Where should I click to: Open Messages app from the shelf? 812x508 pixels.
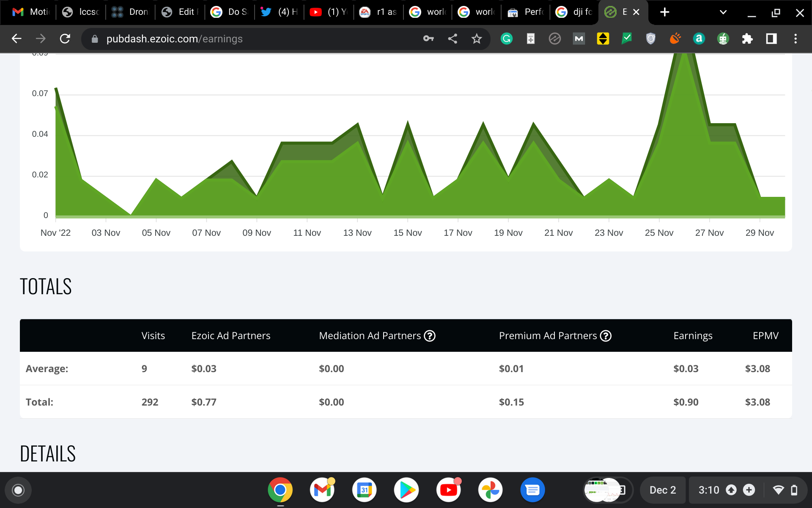coord(532,490)
